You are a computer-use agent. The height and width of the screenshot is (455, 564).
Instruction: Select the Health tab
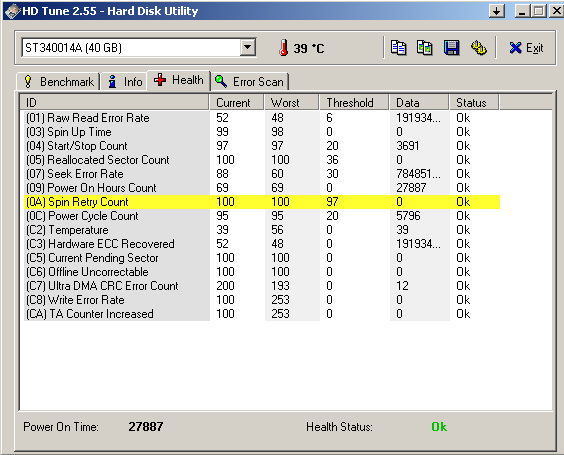179,80
